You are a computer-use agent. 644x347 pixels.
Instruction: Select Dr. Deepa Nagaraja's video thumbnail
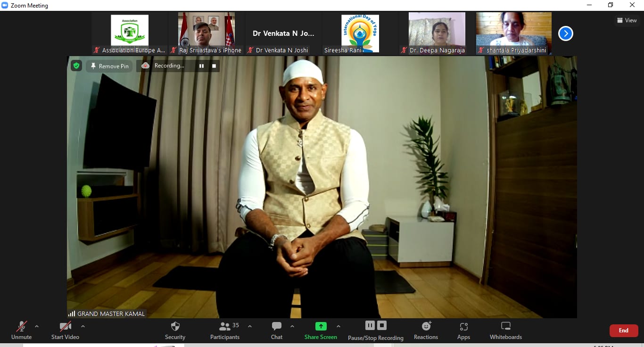click(x=437, y=33)
